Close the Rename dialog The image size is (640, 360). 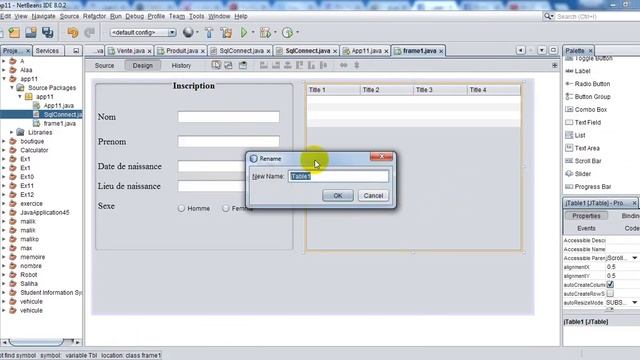tap(381, 156)
